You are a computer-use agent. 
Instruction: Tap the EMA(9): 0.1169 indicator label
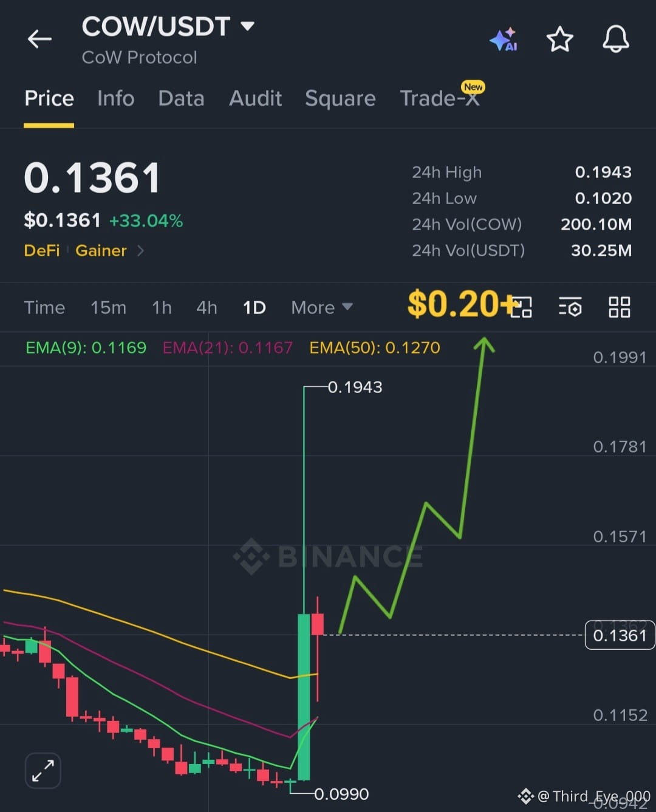click(x=86, y=347)
